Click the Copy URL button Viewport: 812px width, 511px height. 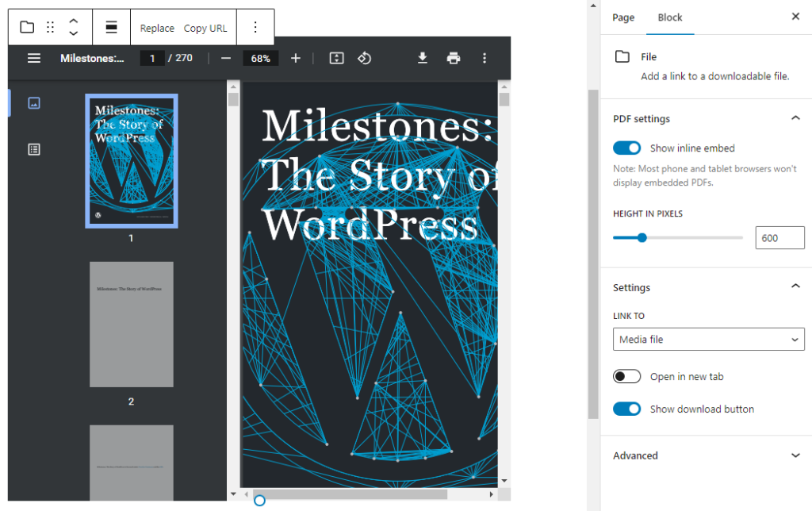point(205,29)
